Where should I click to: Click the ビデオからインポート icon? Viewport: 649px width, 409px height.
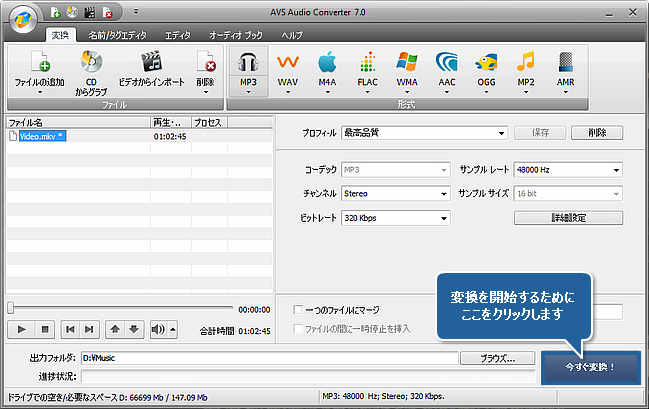[x=151, y=62]
